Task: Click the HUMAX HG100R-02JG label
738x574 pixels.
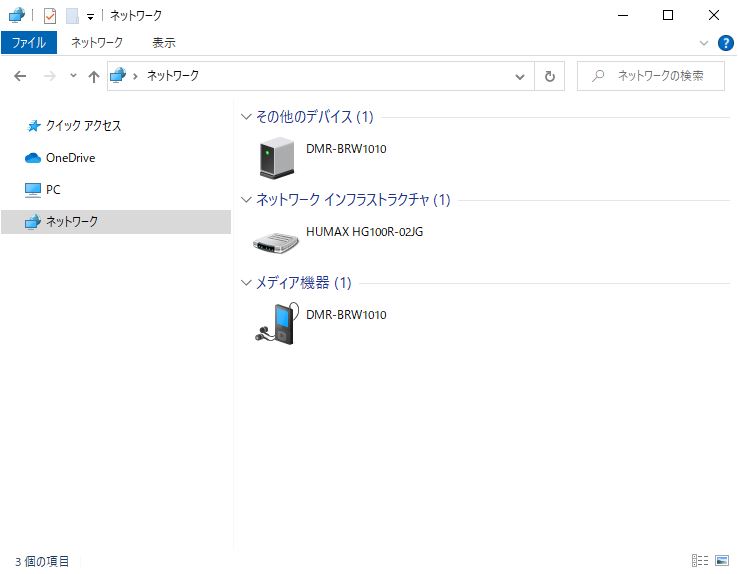Action: click(364, 231)
